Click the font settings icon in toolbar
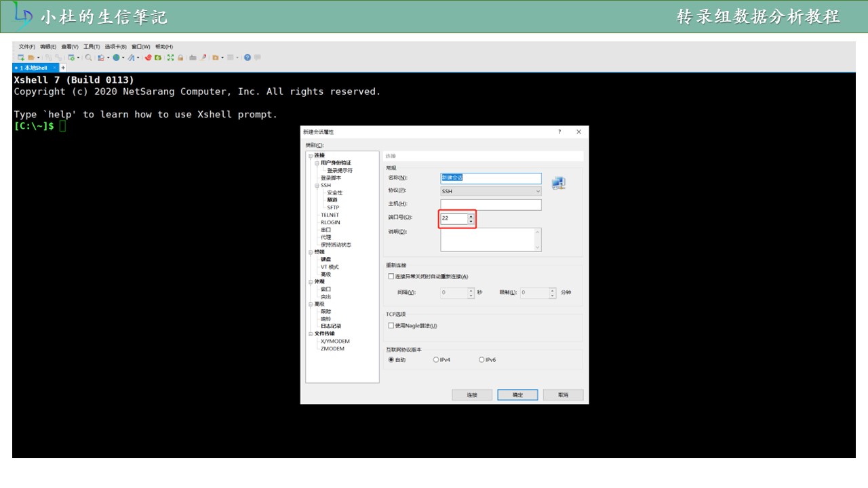The width and height of the screenshot is (868, 488). pos(131,58)
